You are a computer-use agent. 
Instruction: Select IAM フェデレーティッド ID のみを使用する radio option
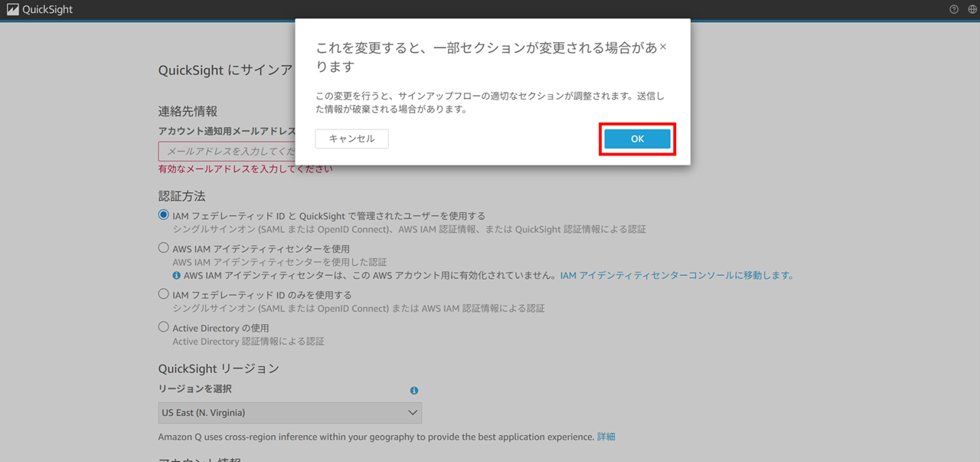(x=164, y=294)
